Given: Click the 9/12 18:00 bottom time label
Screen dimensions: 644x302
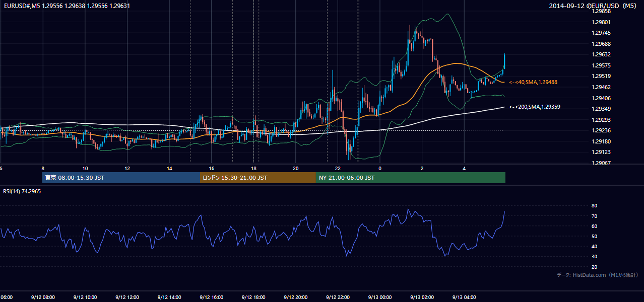Looking at the screenshot, I should pyautogui.click(x=253, y=297).
